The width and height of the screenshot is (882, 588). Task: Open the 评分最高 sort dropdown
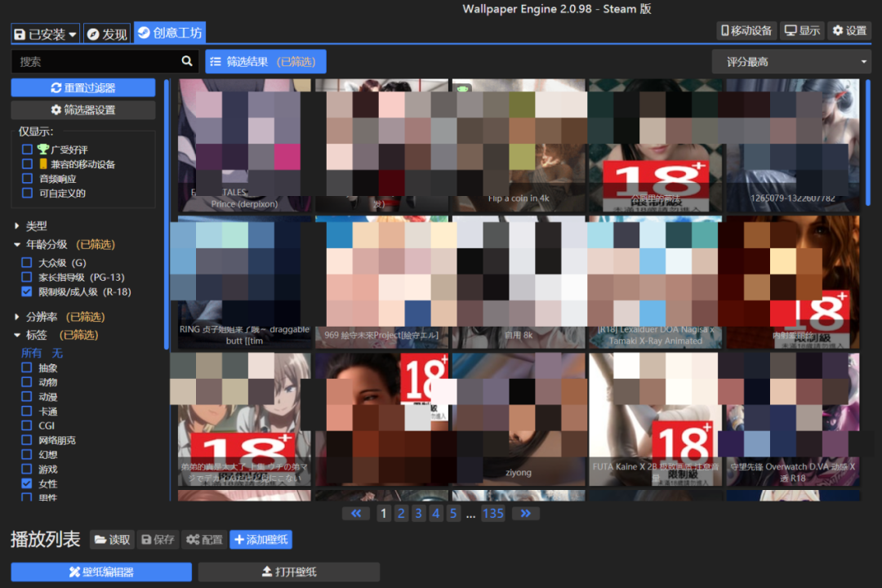(791, 61)
